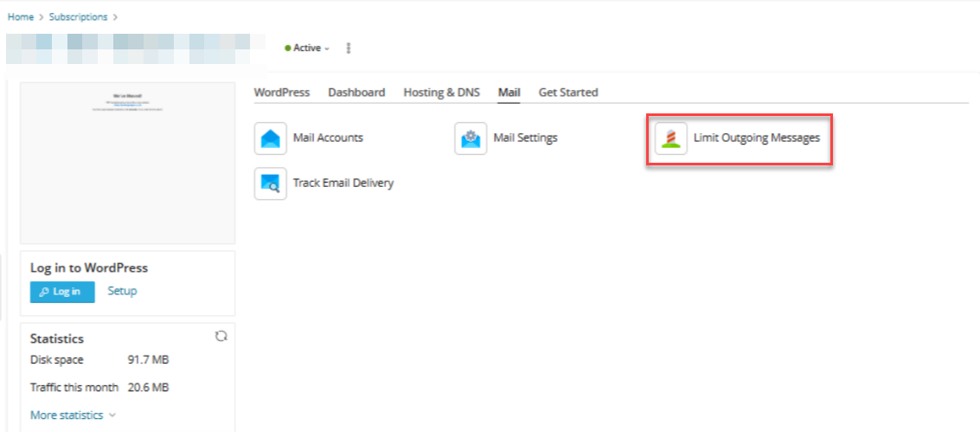Go to Home in breadcrumb
980x432 pixels.
click(20, 16)
